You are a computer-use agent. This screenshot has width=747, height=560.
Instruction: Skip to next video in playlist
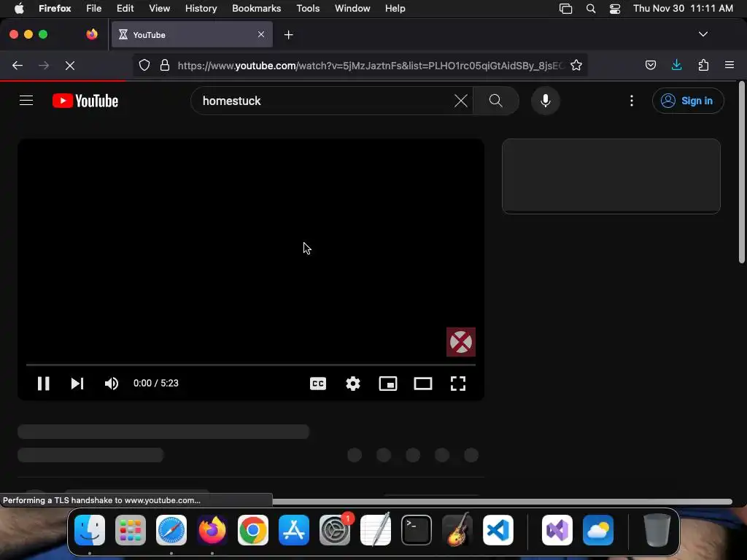pyautogui.click(x=77, y=384)
